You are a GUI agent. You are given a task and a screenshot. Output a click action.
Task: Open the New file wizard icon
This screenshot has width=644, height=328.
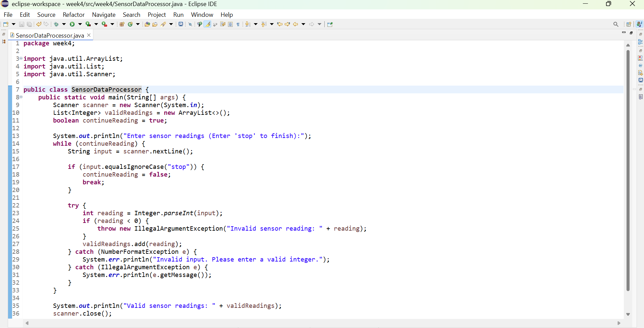[x=6, y=24]
